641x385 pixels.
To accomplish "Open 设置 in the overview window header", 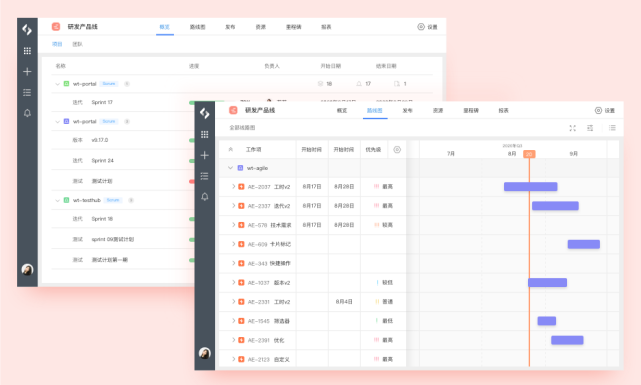I will coord(427,27).
